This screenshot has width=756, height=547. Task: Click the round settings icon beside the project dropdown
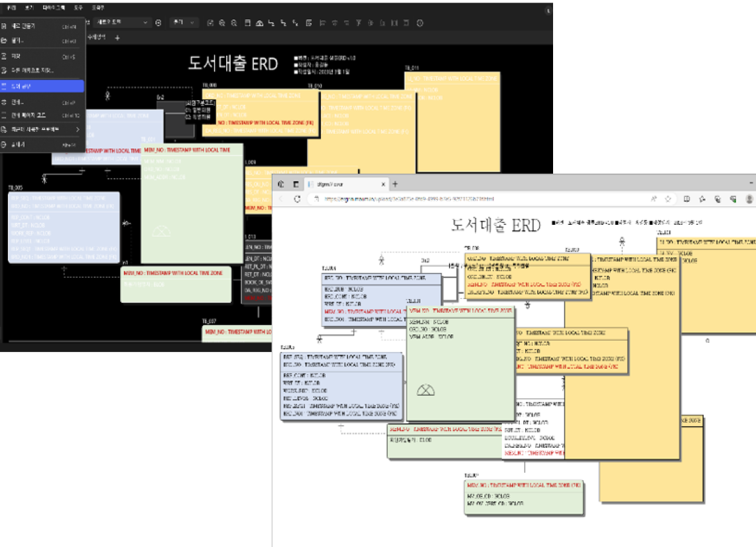[158, 23]
